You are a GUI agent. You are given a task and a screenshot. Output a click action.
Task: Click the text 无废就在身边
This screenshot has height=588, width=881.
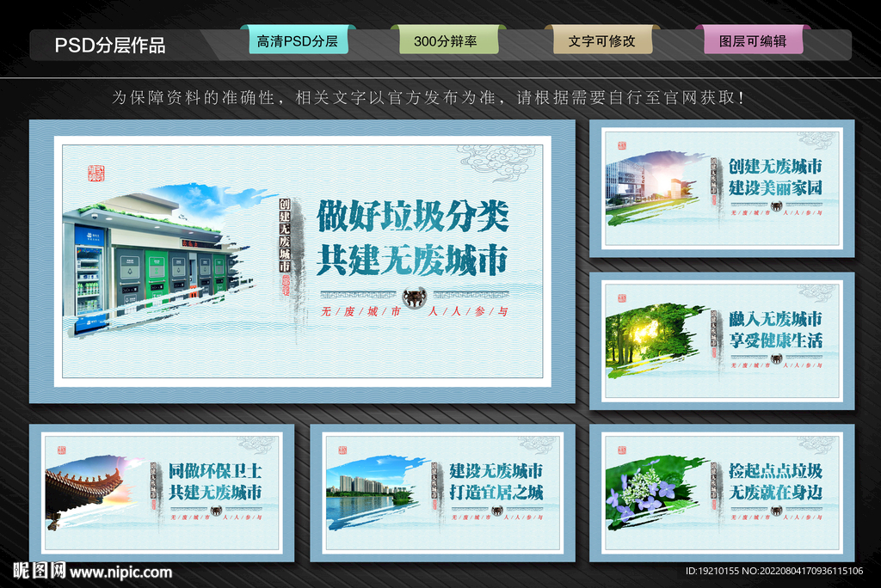[775, 493]
